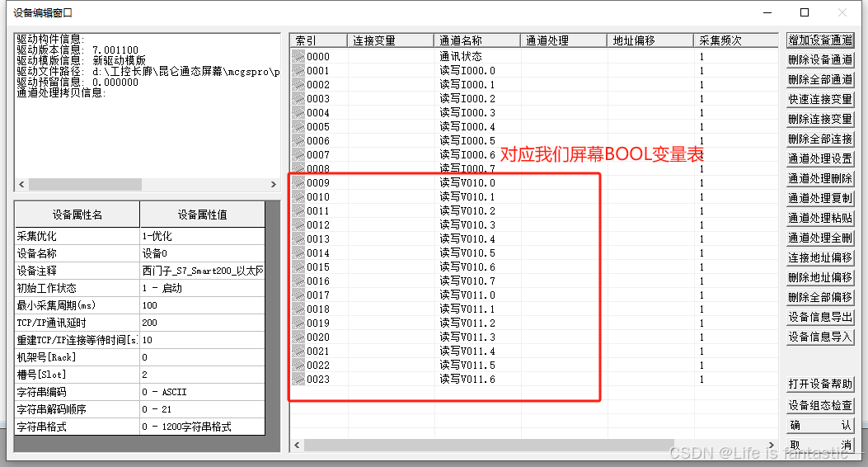Click channel table right scroll arrow

click(x=772, y=446)
